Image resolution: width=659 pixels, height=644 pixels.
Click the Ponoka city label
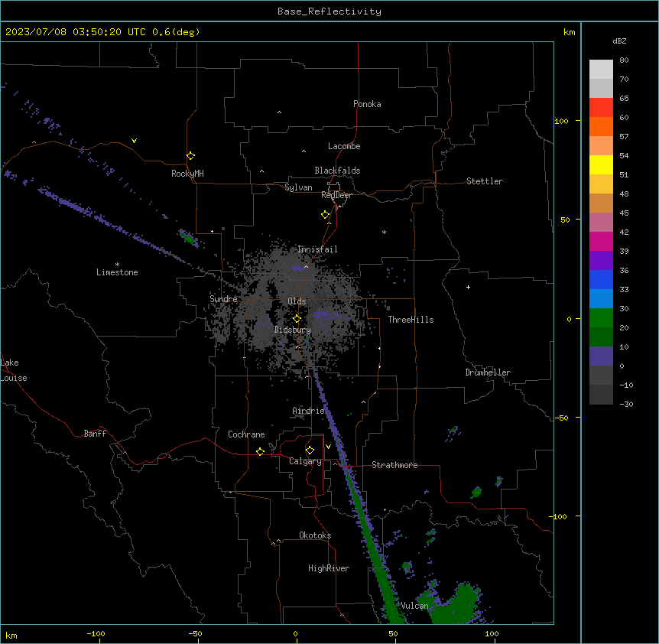tap(367, 104)
